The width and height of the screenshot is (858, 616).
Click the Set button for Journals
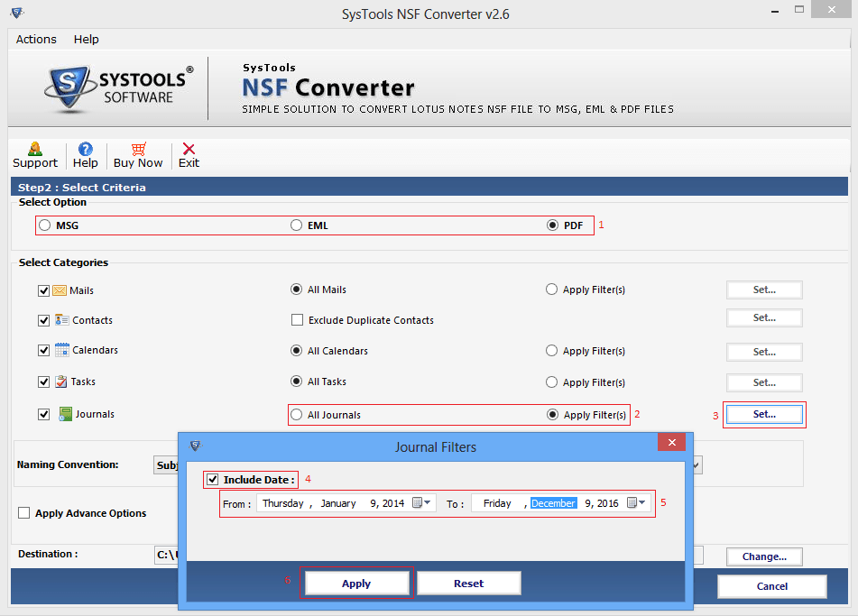[x=764, y=415]
